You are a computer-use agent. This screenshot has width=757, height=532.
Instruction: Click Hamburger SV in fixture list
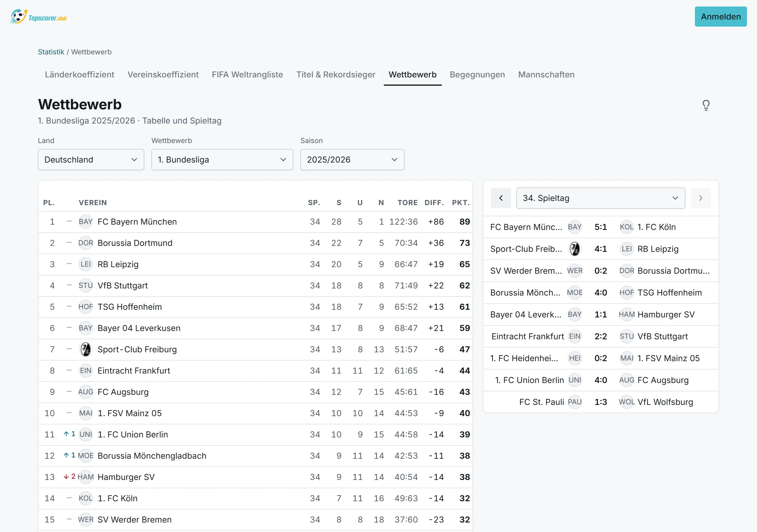666,315
